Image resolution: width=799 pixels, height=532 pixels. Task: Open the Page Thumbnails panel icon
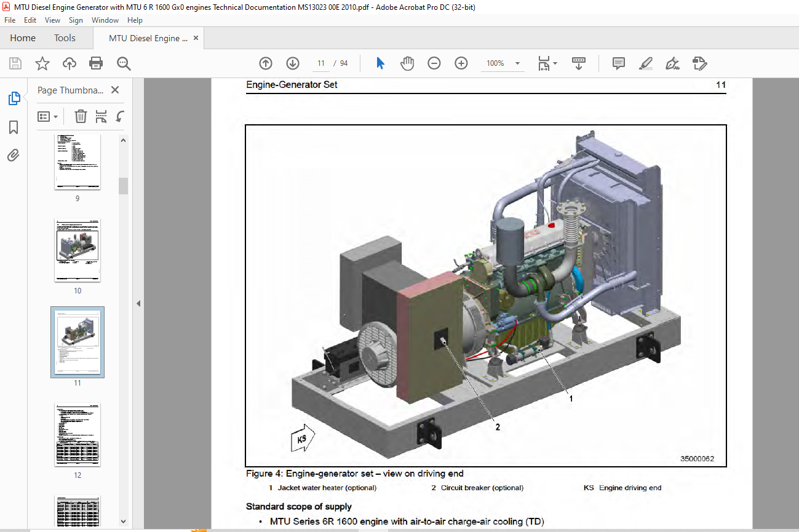point(14,98)
